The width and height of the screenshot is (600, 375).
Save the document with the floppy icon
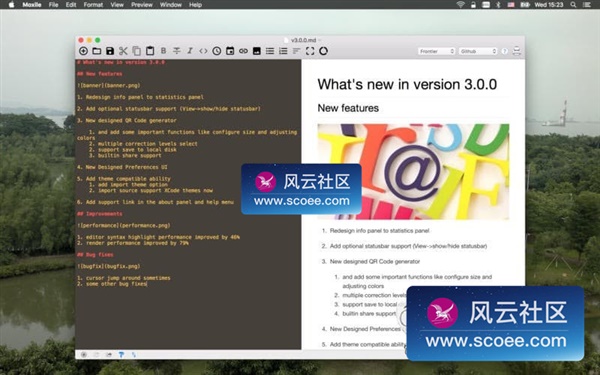pos(110,51)
